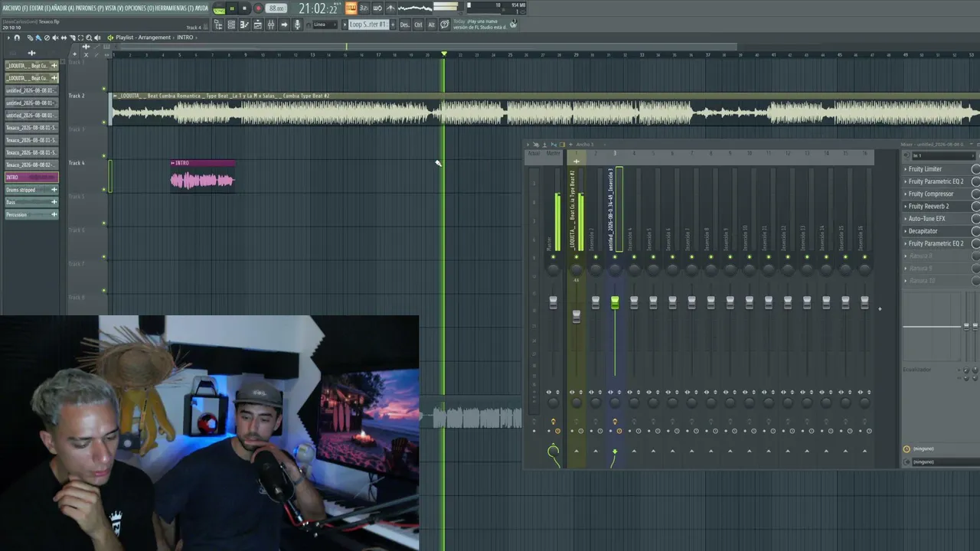
Task: Click the plus icon on Drums stripped
Action: coord(54,190)
